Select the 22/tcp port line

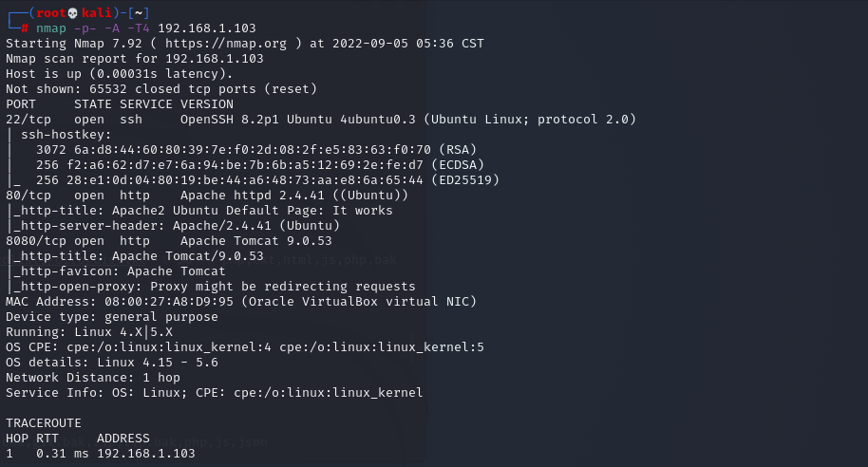pos(321,120)
